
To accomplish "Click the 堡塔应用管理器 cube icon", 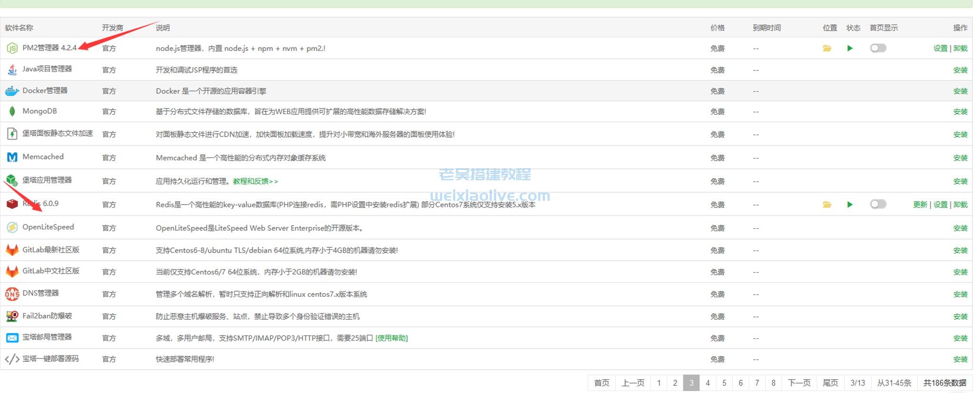I will 12,180.
